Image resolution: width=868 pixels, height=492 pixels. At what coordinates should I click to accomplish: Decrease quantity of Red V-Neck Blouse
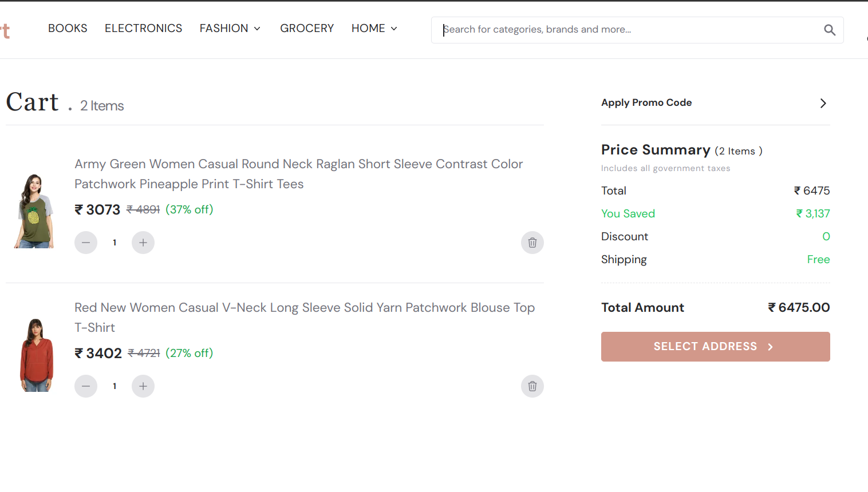coord(86,386)
